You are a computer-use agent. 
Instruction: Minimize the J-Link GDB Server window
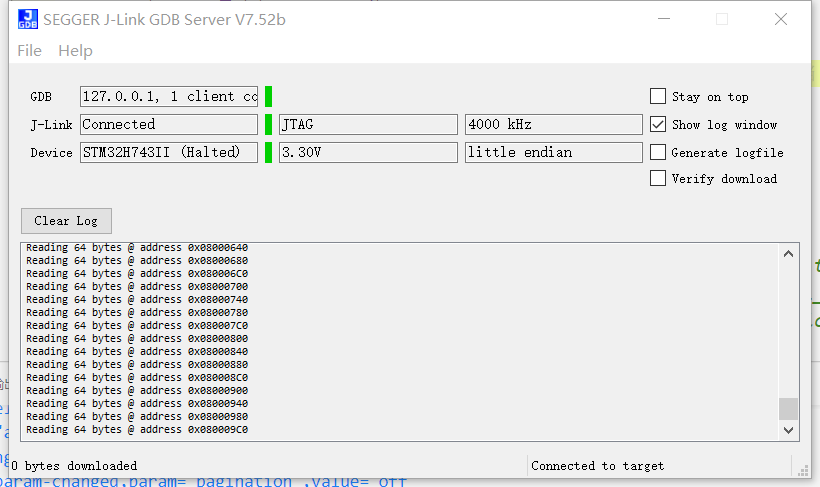pos(664,19)
